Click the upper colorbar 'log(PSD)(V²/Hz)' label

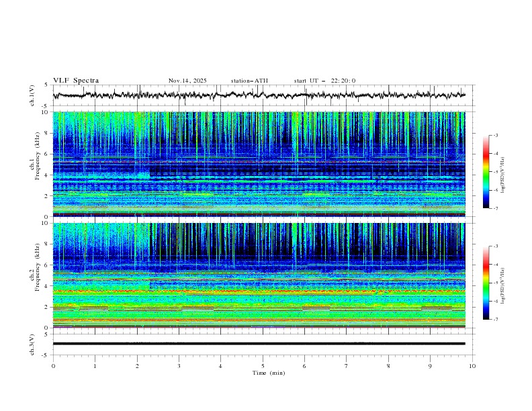point(503,175)
